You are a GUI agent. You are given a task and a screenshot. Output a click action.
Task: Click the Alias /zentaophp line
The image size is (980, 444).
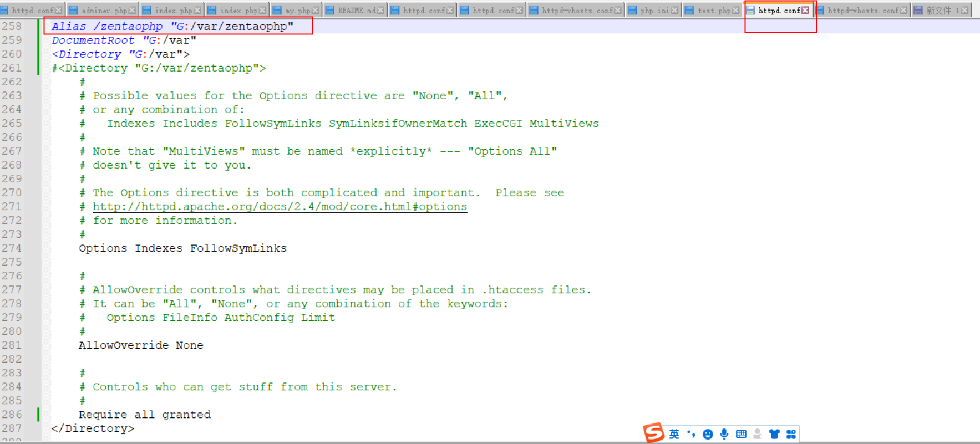(172, 27)
